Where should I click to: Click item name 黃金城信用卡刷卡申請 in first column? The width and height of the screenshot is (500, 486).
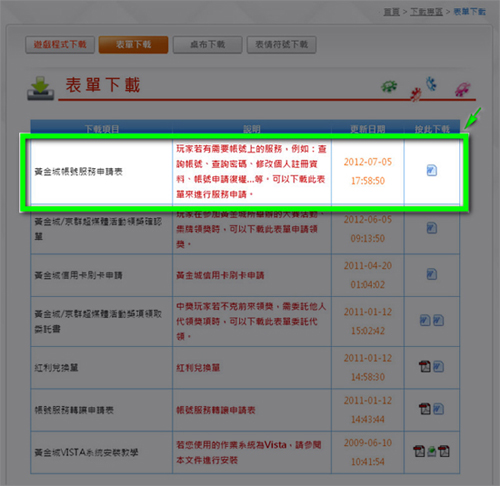click(79, 275)
